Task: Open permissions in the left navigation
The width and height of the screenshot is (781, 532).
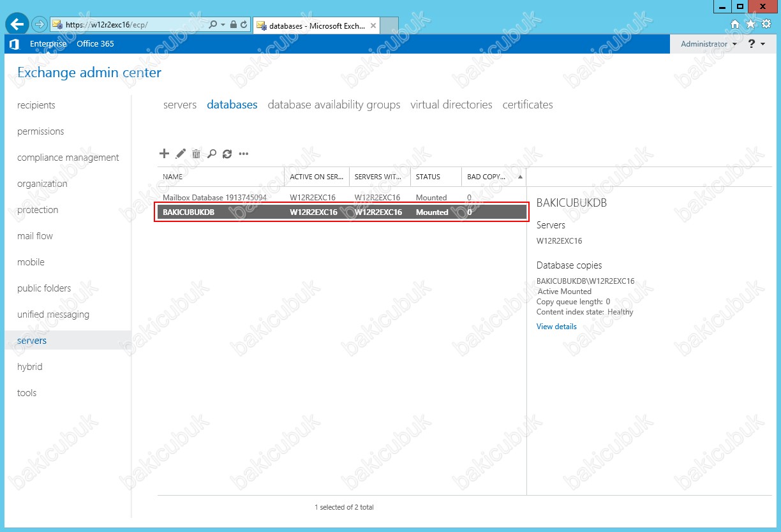Action: 41,131
